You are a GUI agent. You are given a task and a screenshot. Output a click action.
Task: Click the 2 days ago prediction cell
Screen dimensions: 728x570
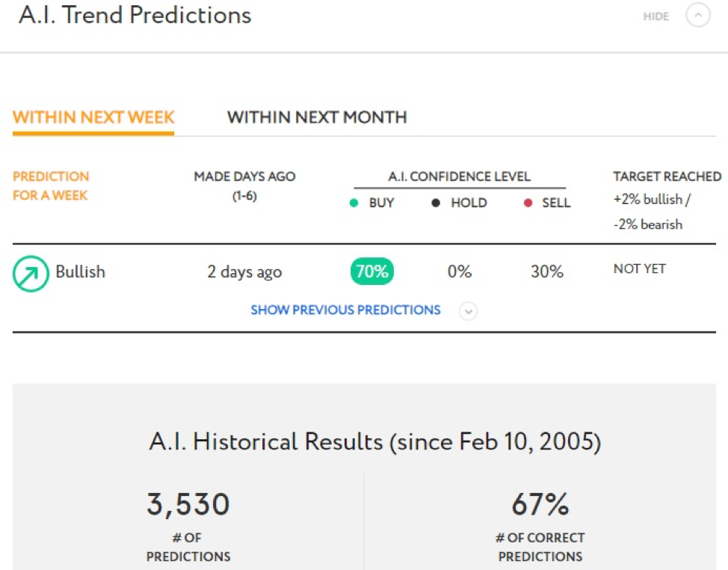(244, 272)
